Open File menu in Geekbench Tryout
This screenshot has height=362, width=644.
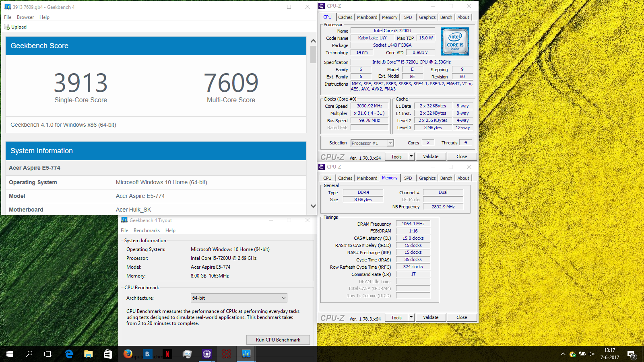point(124,230)
